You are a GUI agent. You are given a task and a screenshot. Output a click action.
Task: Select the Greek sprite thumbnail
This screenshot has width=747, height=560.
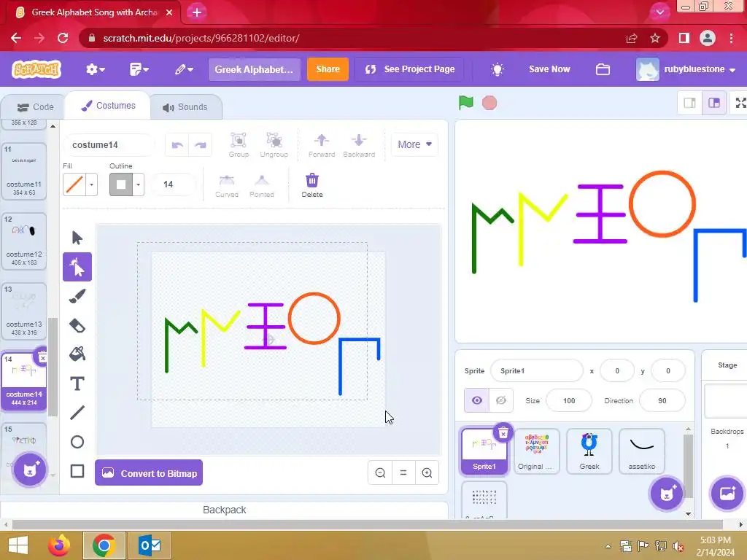589,451
